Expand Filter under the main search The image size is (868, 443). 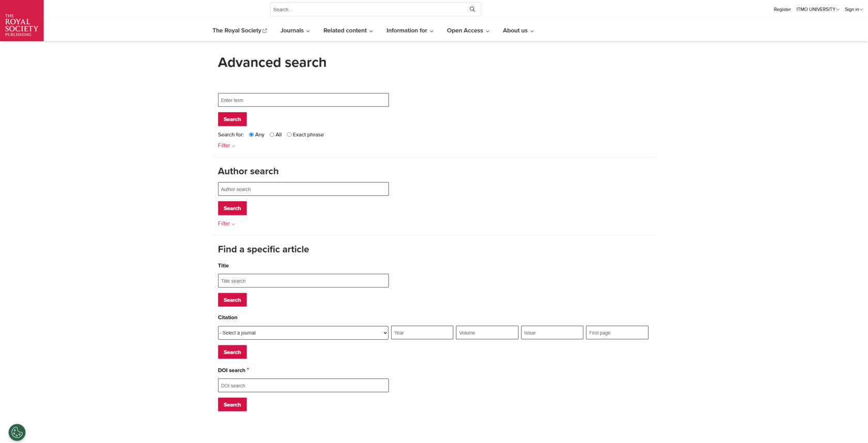point(226,146)
